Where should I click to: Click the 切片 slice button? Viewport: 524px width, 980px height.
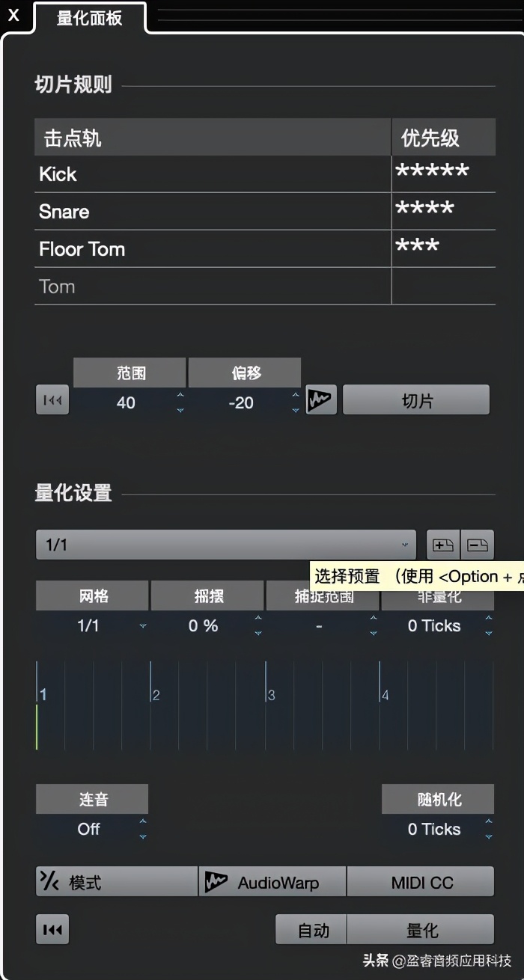415,399
